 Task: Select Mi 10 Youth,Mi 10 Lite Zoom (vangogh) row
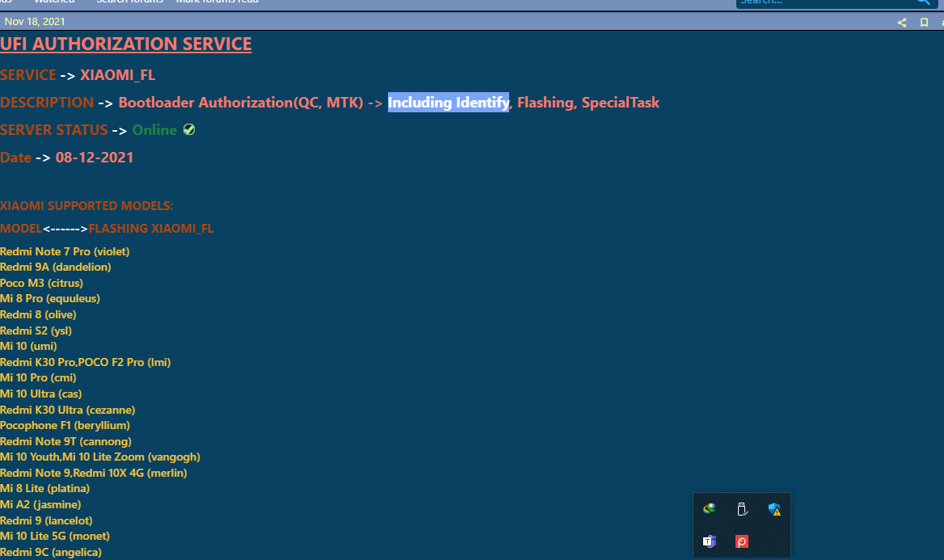coord(100,457)
